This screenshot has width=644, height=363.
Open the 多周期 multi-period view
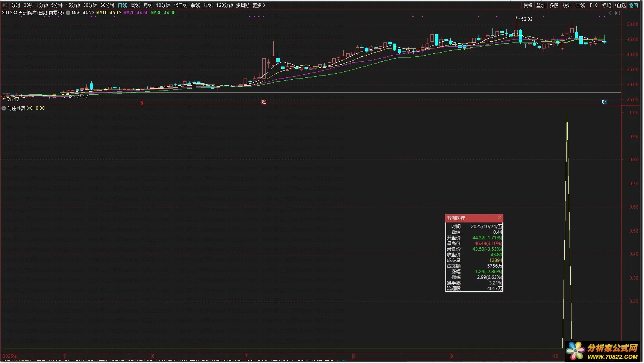[243, 5]
